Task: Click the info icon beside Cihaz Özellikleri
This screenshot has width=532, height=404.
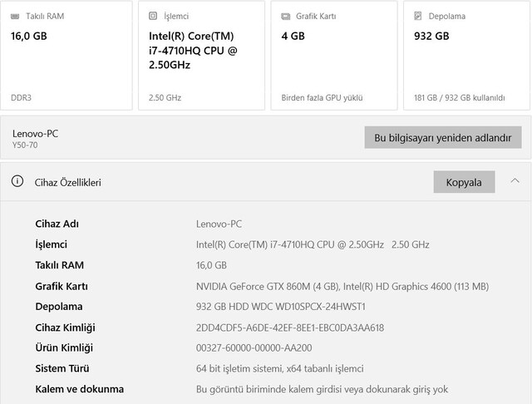Action: 17,181
